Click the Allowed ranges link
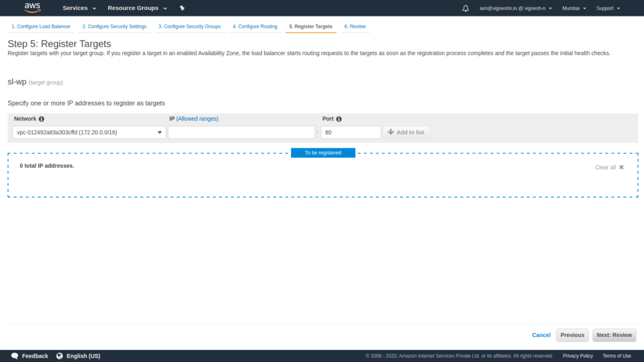Screen dimensions: 644x362 point(197,119)
